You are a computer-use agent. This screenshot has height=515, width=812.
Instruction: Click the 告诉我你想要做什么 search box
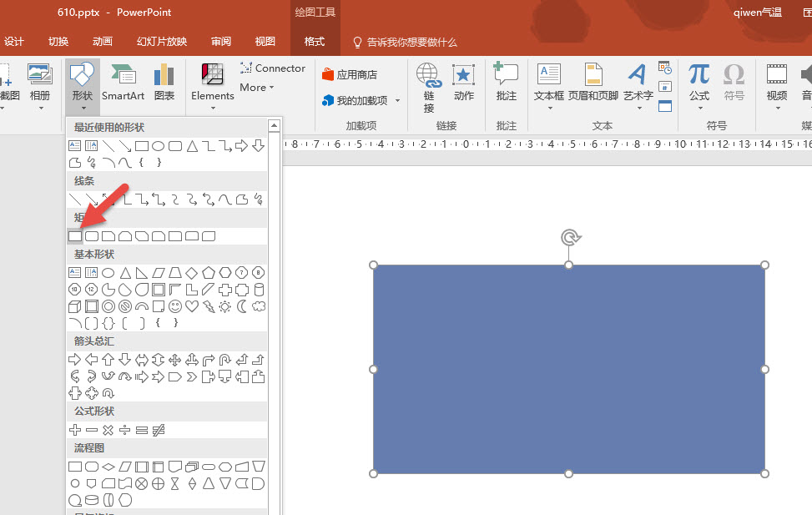tap(406, 42)
